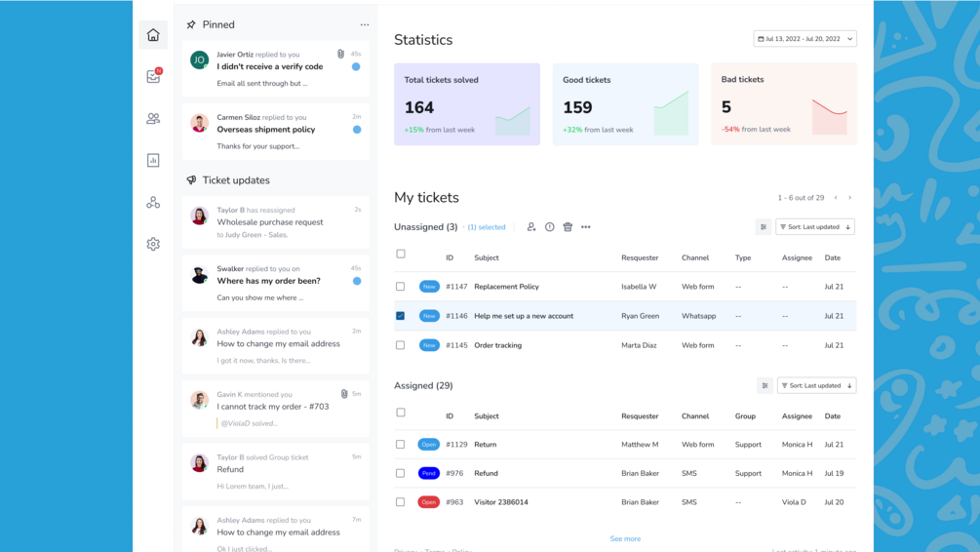Check the box for Refund ticket #976
The image size is (980, 552).
click(x=400, y=473)
